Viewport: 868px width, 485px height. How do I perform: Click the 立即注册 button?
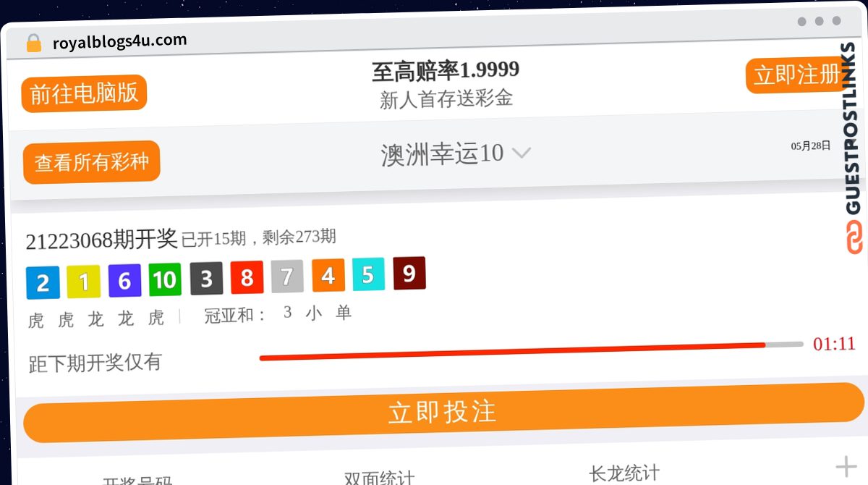(794, 75)
